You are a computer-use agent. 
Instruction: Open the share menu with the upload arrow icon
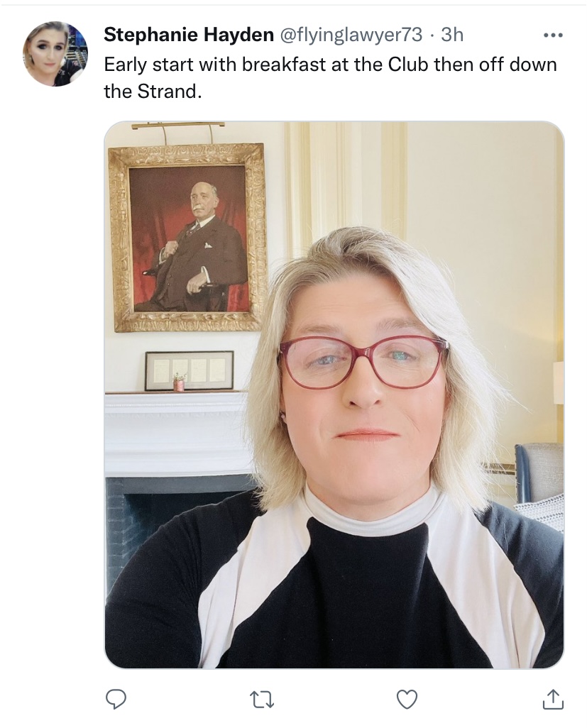(552, 700)
